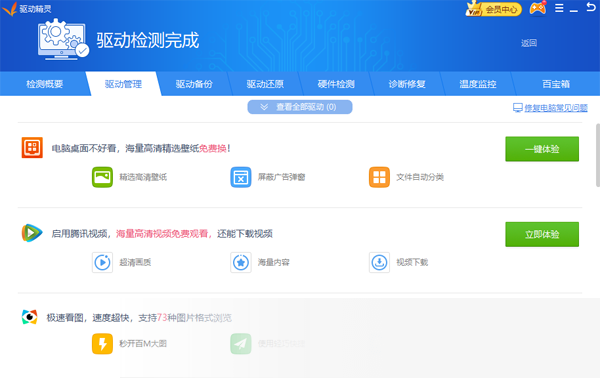This screenshot has width=600, height=378.
Task: Click the 秒开百M大图 lightning icon
Action: coord(102,344)
